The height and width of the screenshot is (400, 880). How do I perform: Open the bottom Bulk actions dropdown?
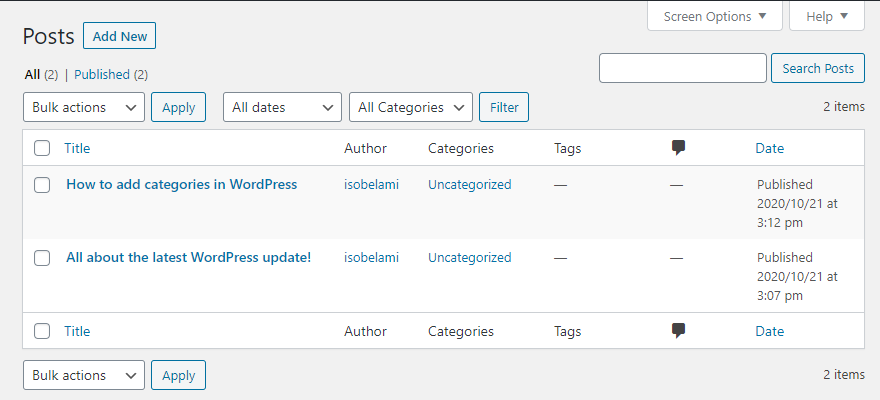[84, 375]
